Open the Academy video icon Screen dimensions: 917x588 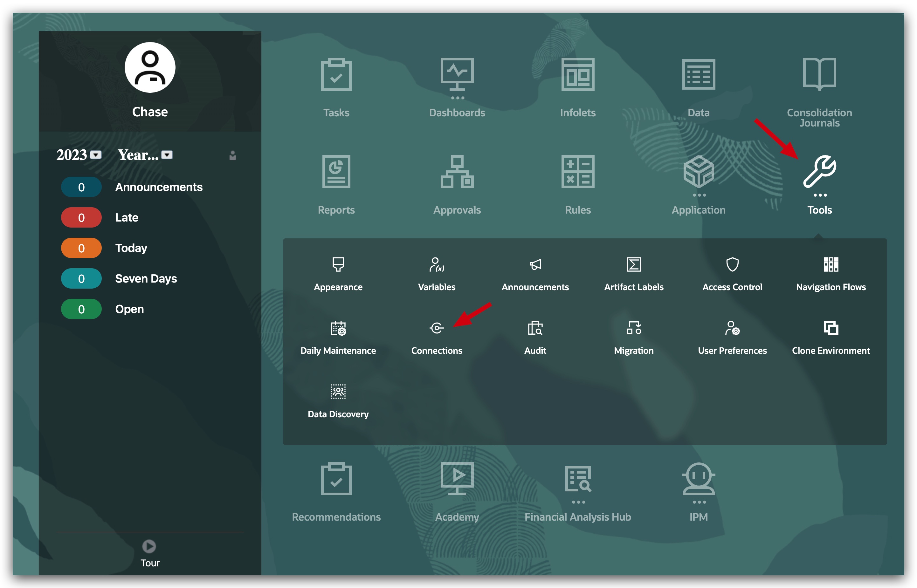click(x=457, y=479)
